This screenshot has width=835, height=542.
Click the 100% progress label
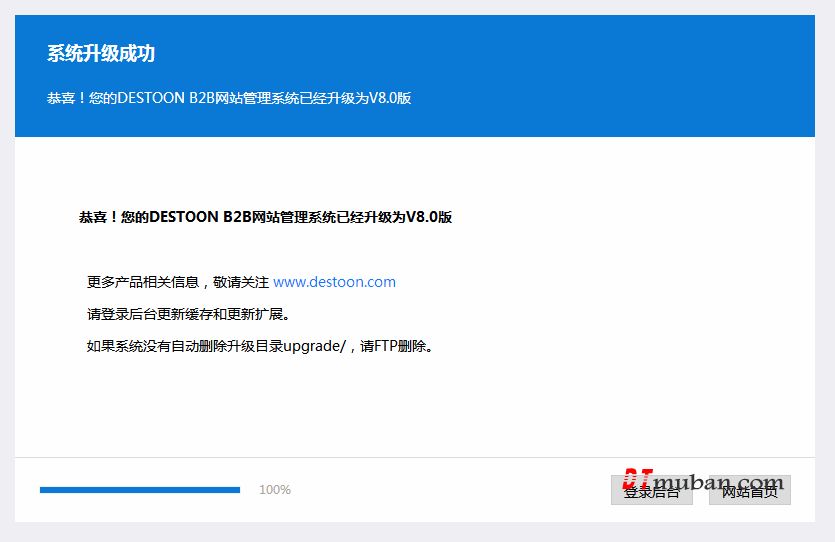[275, 490]
